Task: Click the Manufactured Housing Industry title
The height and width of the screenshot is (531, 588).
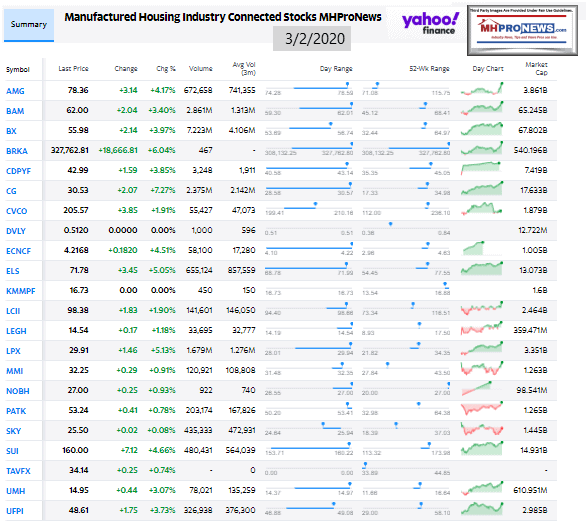Action: 223,17
